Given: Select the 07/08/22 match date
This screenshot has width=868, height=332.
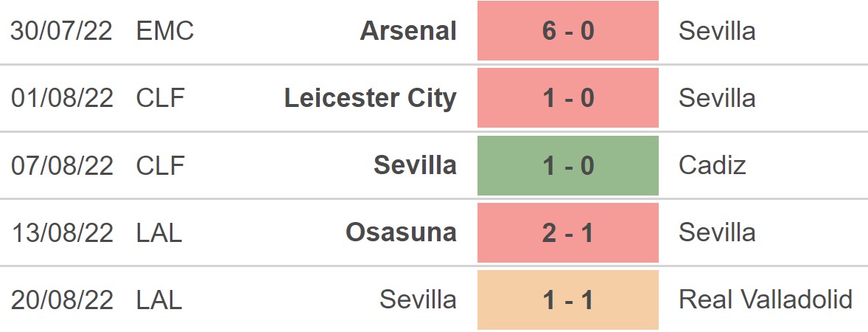Looking at the screenshot, I should [62, 165].
